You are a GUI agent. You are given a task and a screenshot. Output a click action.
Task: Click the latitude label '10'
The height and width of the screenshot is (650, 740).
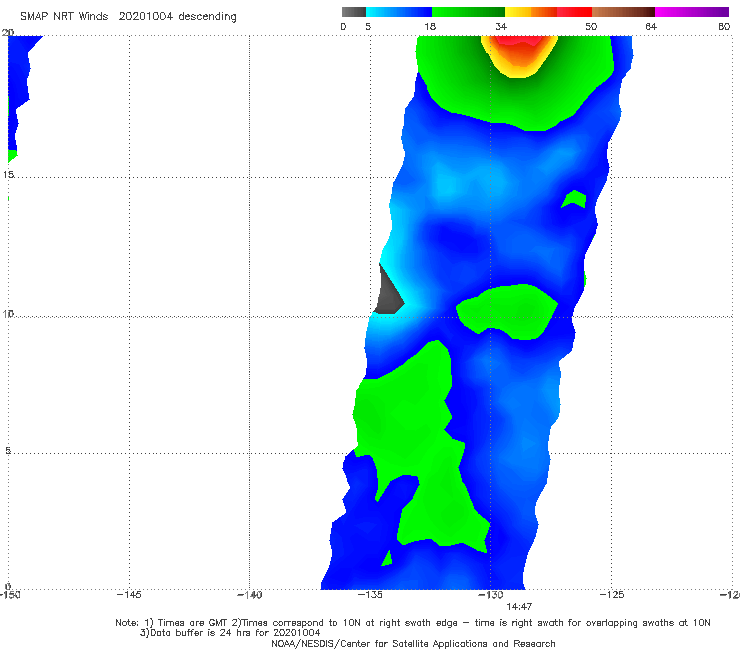8,313
